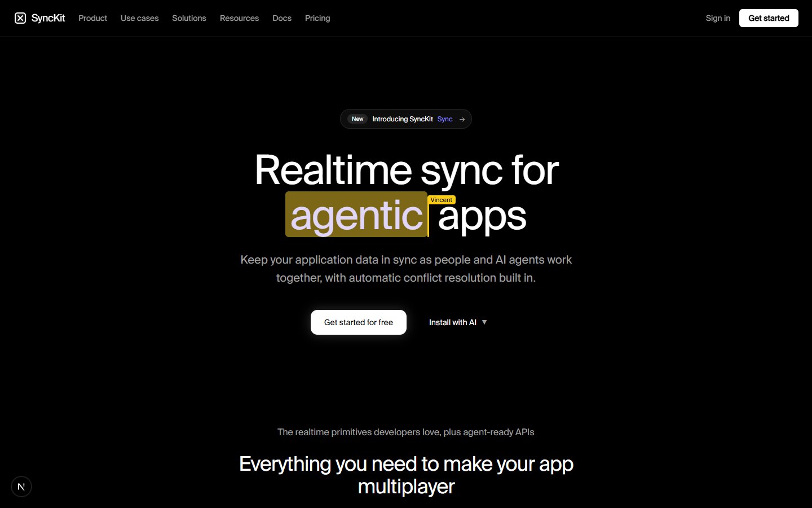Click the Install with AI label
The height and width of the screenshot is (508, 812).
453,322
